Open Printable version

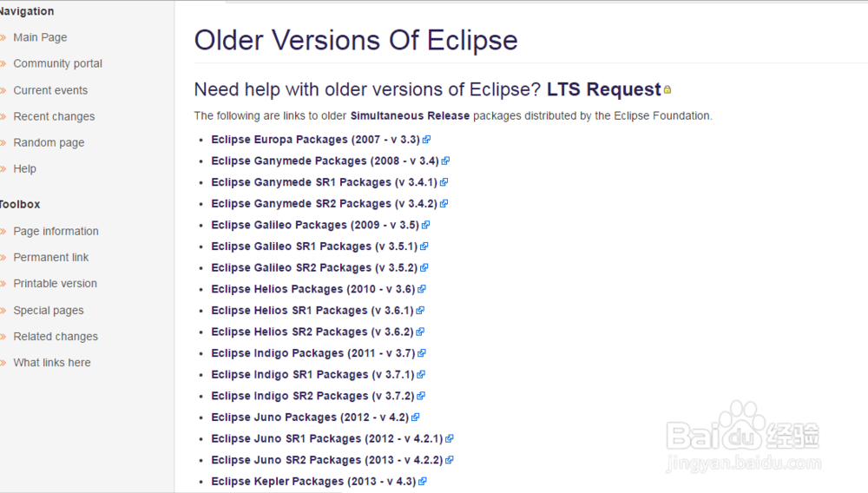55,283
